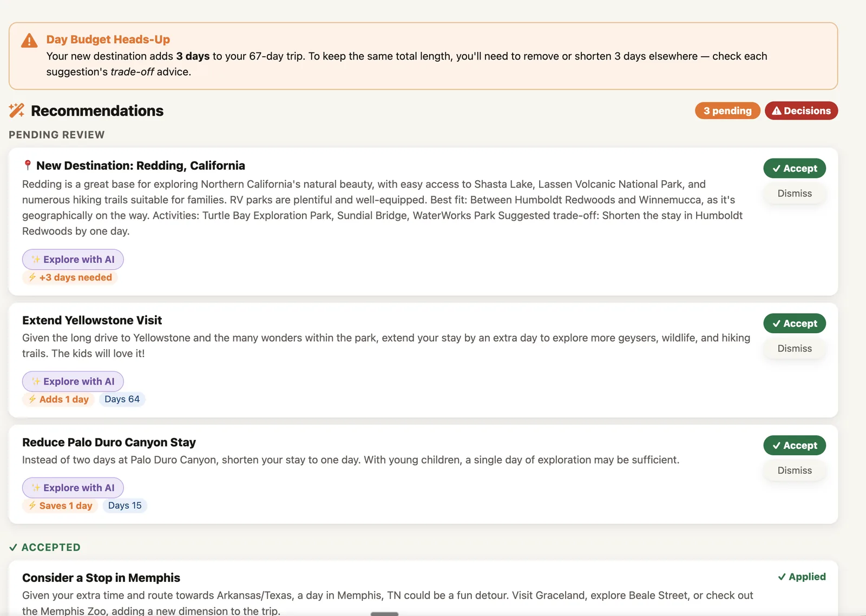
Task: Click the Extend Yellowstone Visit title
Action: 92,320
